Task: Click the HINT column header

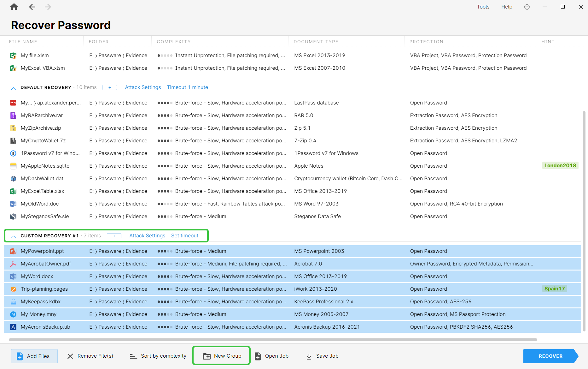Action: pyautogui.click(x=548, y=42)
